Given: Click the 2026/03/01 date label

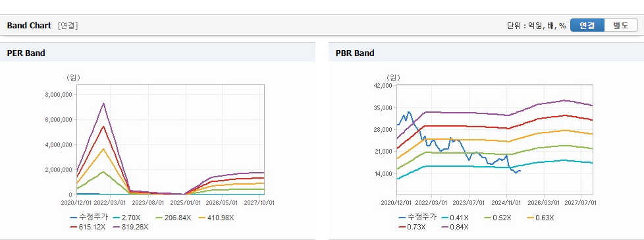Looking at the screenshot, I should click(x=544, y=202).
